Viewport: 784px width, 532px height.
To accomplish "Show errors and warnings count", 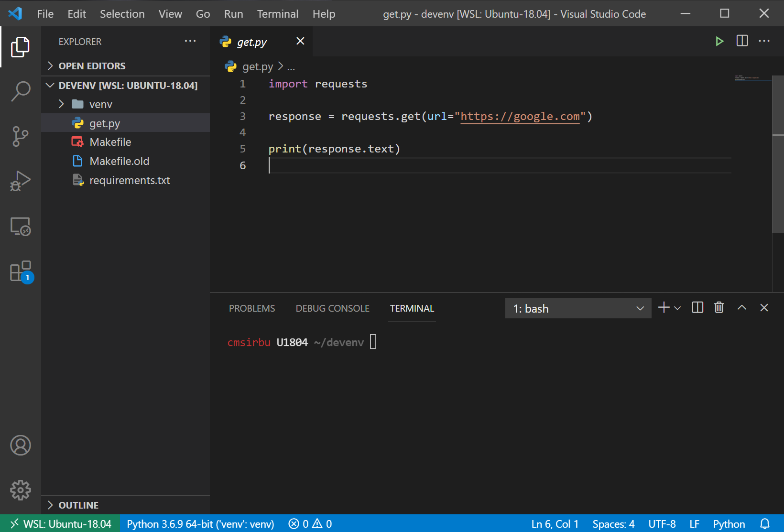I will [310, 524].
